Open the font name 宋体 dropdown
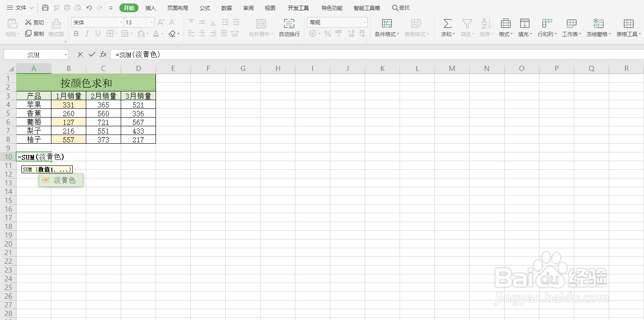 (122, 22)
